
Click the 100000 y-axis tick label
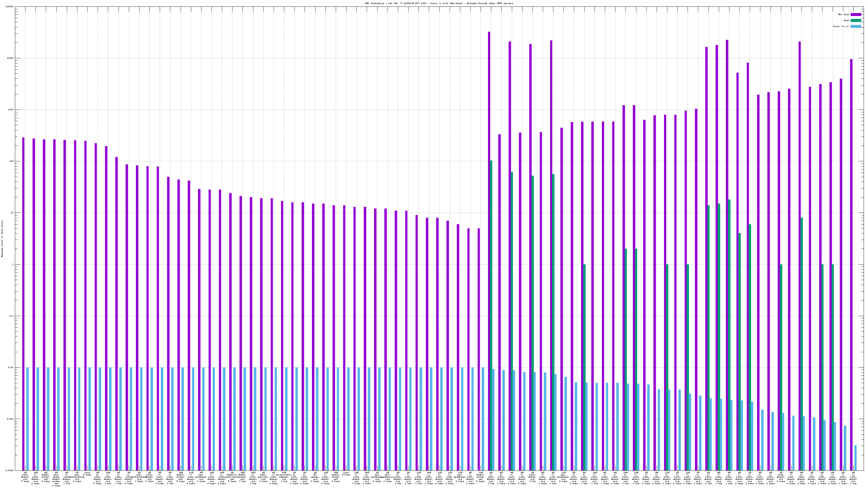(x=9, y=7)
